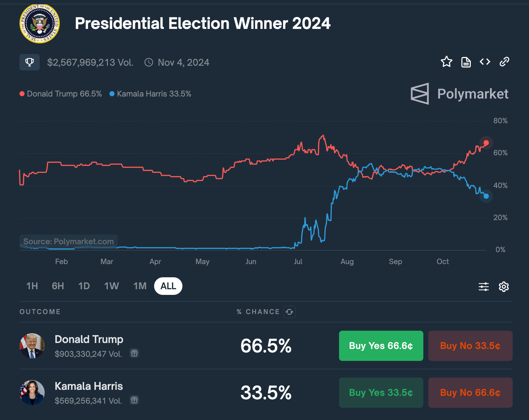Click the chart filter sliders icon
The height and width of the screenshot is (420, 529).
click(484, 287)
